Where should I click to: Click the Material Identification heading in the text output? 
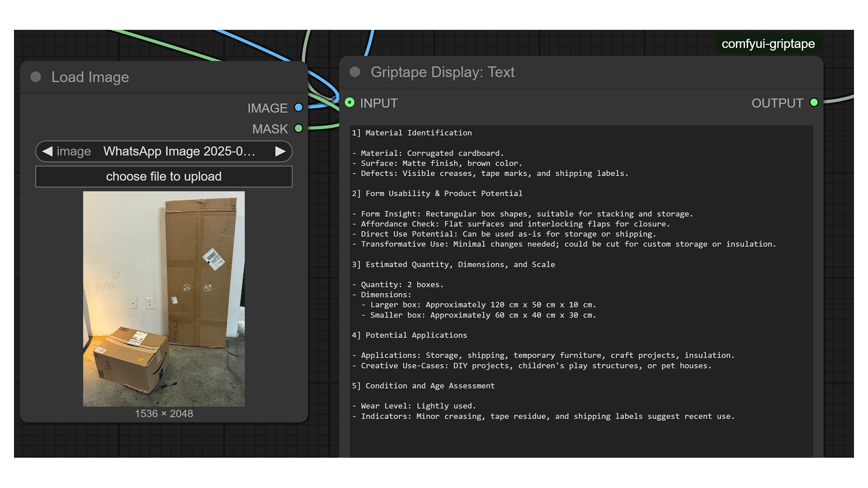(x=418, y=133)
